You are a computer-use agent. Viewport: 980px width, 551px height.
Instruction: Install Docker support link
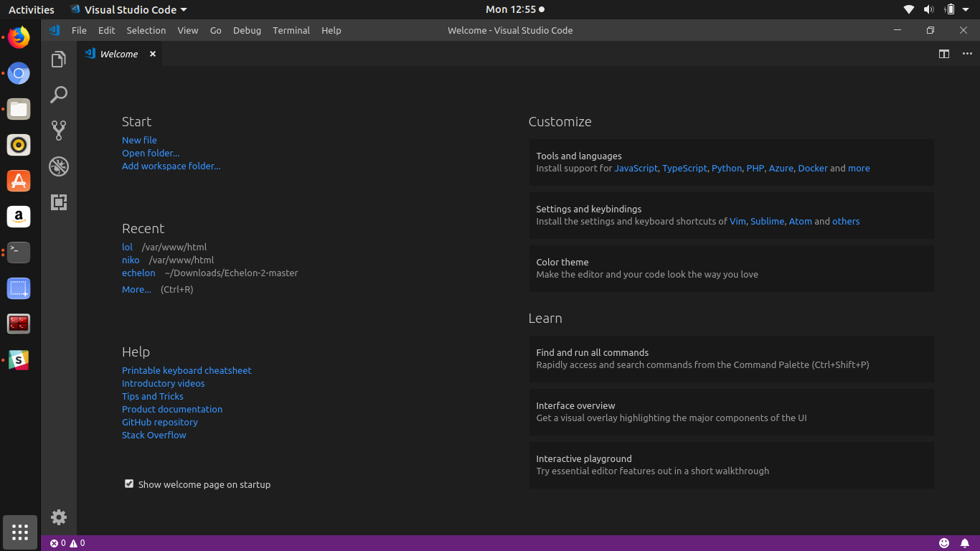813,168
